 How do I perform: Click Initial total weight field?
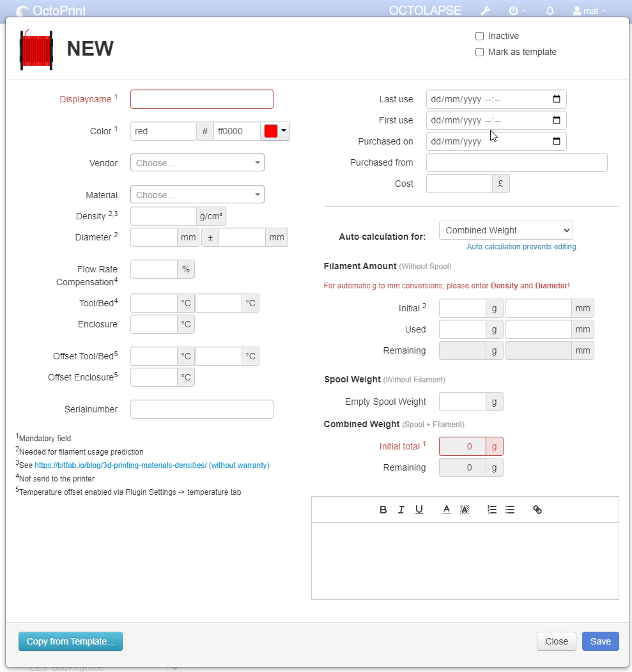click(463, 446)
